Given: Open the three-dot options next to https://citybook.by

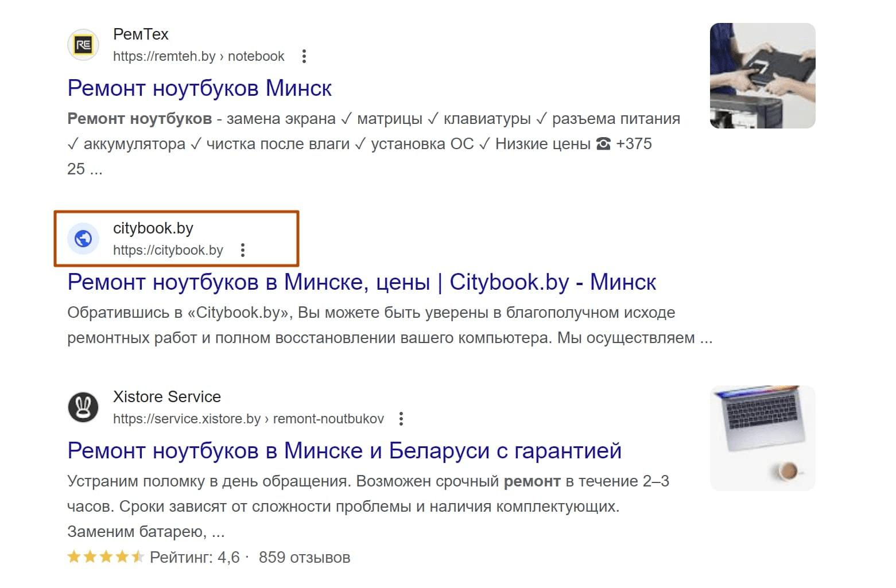Looking at the screenshot, I should [243, 250].
